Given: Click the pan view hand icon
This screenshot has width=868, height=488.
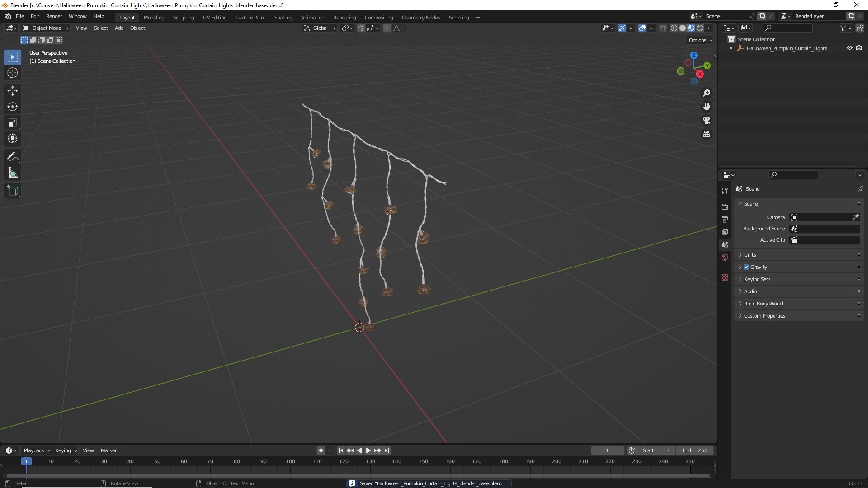Looking at the screenshot, I should (707, 107).
